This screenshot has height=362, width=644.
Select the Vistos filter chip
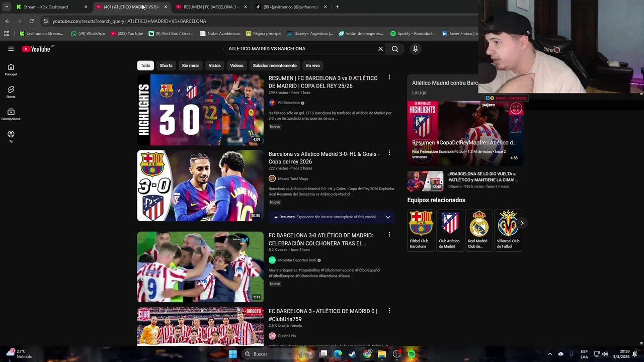tap(215, 65)
